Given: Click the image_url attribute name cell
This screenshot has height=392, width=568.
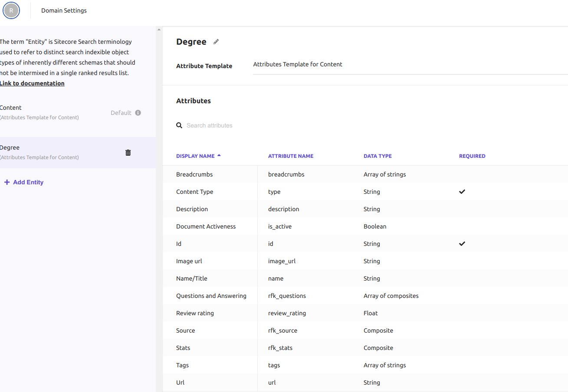Looking at the screenshot, I should pos(282,261).
